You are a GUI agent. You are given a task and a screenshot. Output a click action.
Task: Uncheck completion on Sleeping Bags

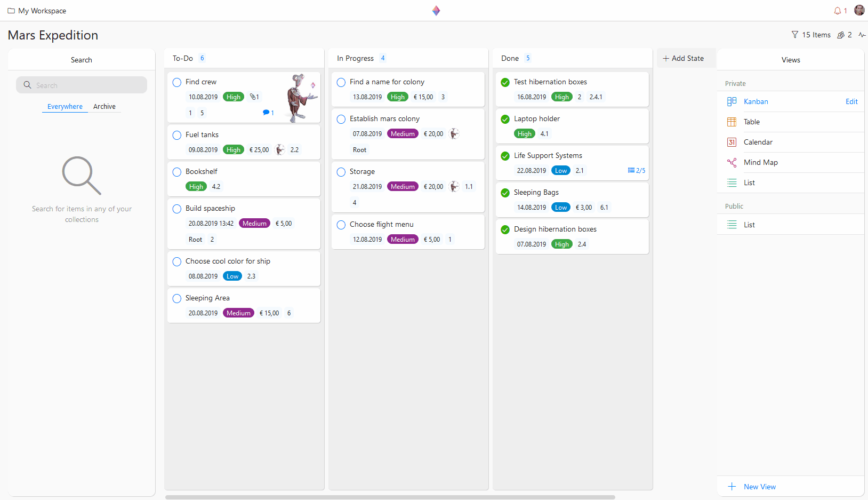pyautogui.click(x=505, y=193)
